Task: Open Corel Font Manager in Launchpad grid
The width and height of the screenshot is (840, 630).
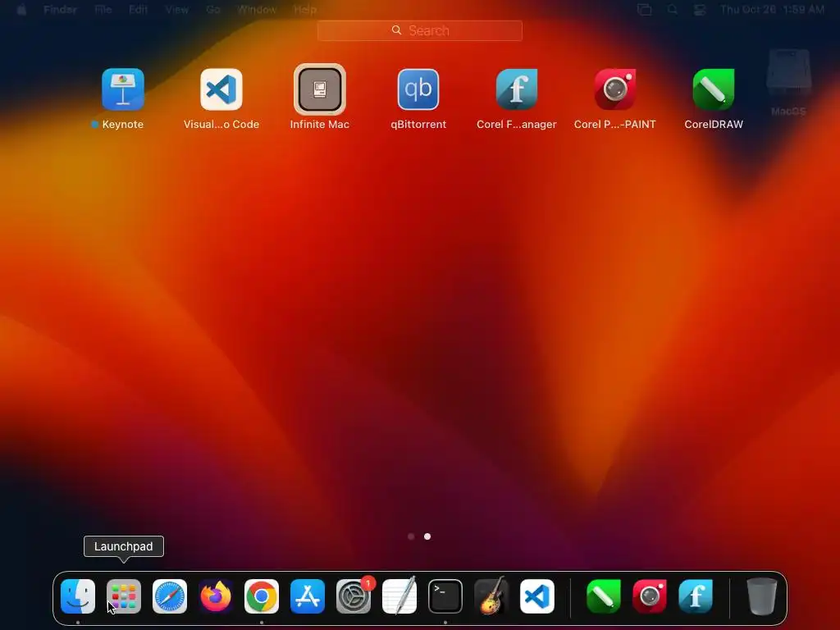Action: (x=517, y=89)
